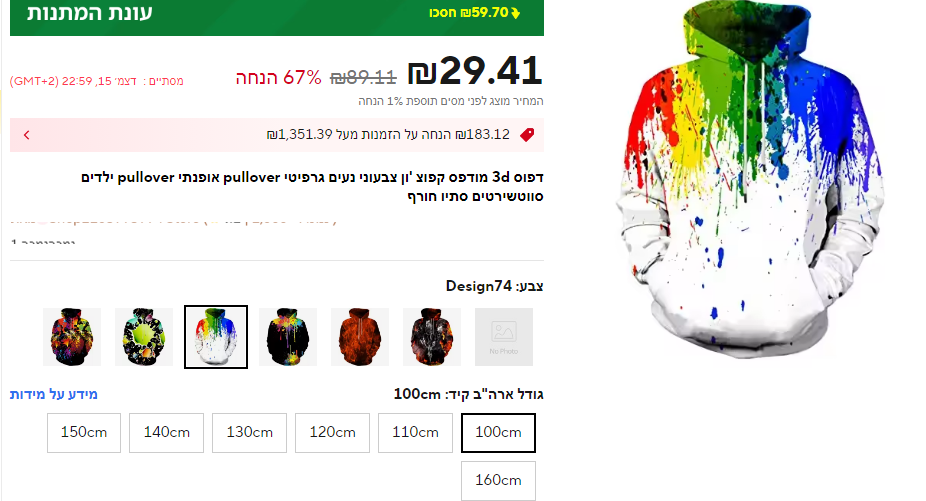Select the orange fire hoodie thumbnail
The image size is (926, 501).
click(x=360, y=337)
